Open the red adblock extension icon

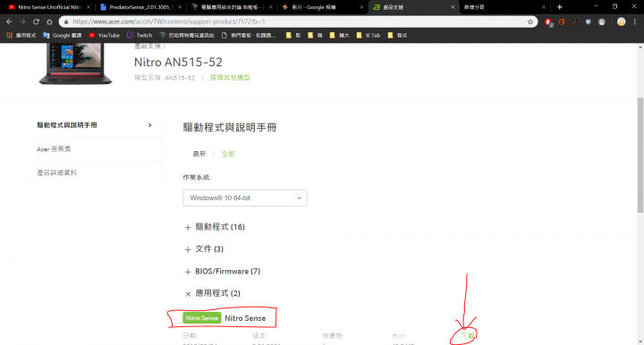click(x=548, y=22)
